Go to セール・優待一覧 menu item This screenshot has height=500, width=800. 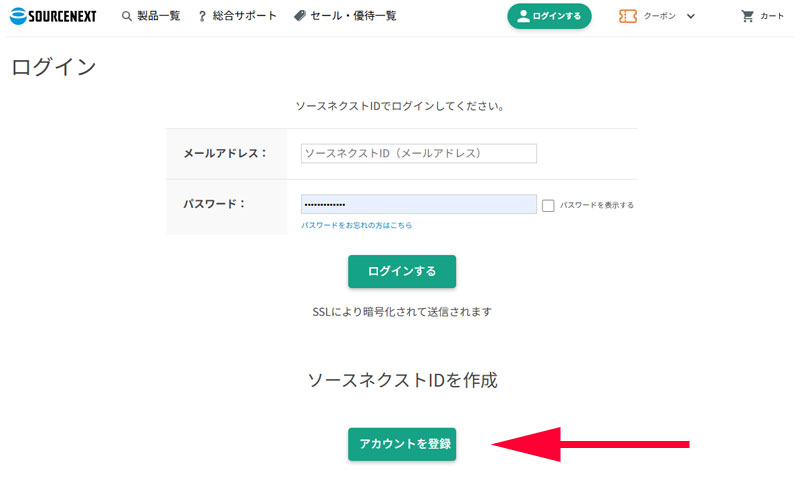(x=353, y=16)
